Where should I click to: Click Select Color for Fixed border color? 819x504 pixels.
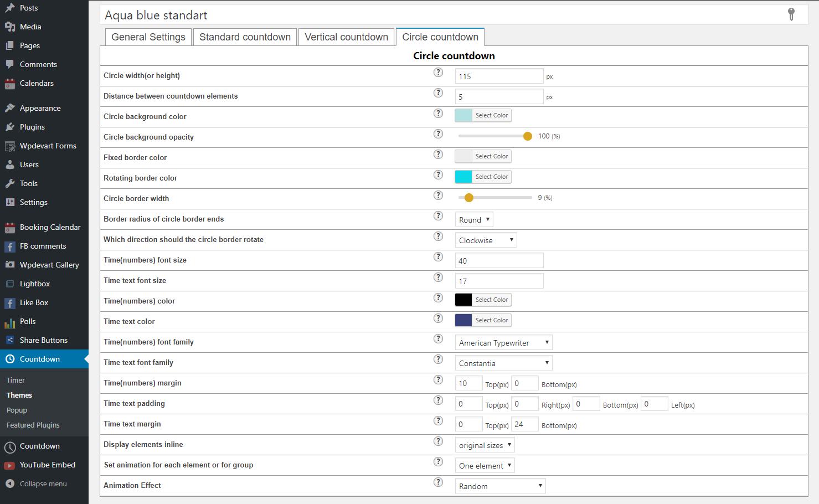tap(492, 156)
